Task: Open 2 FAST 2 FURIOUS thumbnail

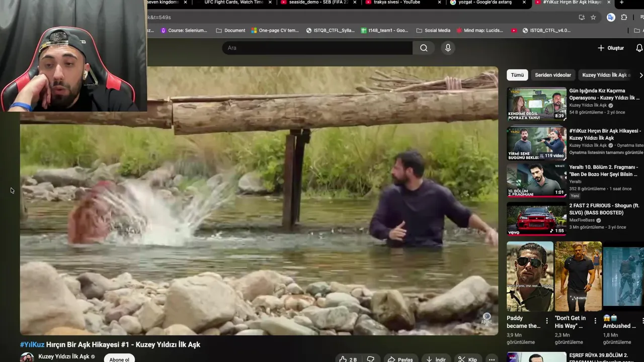Action: coord(536,219)
